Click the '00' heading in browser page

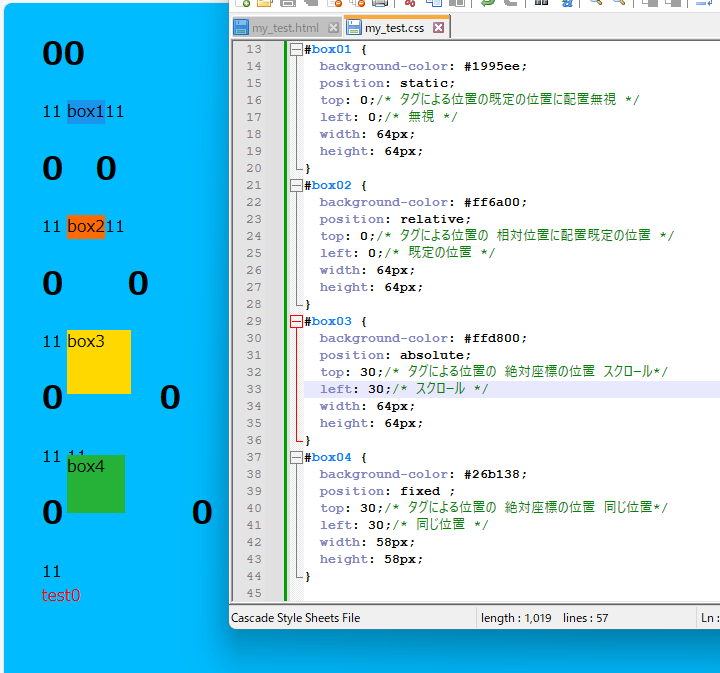63,53
